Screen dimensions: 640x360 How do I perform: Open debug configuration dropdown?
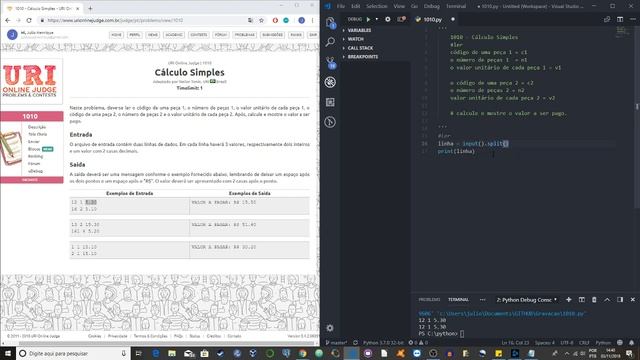pyautogui.click(x=377, y=19)
